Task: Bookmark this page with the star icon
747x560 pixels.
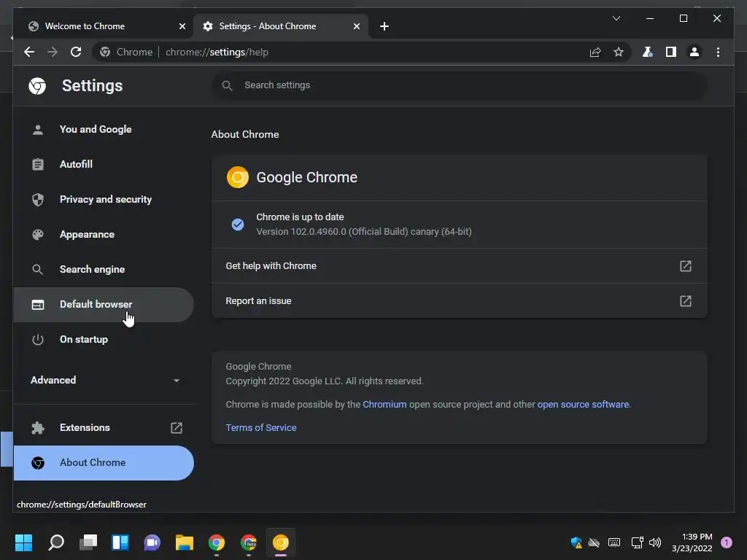Action: [x=619, y=52]
